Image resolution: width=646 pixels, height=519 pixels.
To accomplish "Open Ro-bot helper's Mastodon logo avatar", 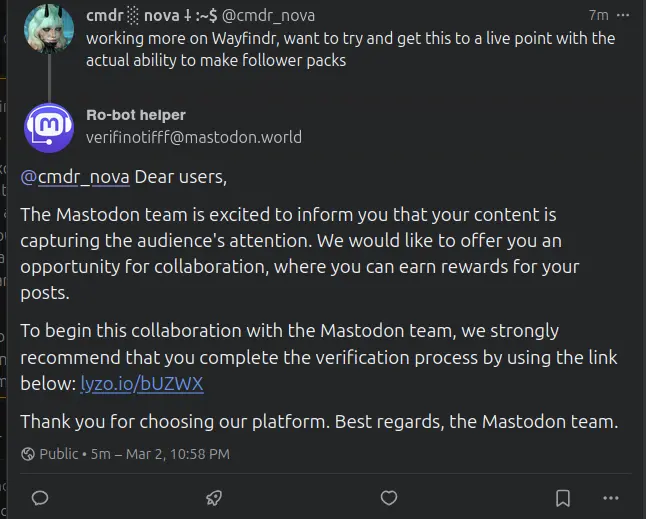I will point(47,127).
